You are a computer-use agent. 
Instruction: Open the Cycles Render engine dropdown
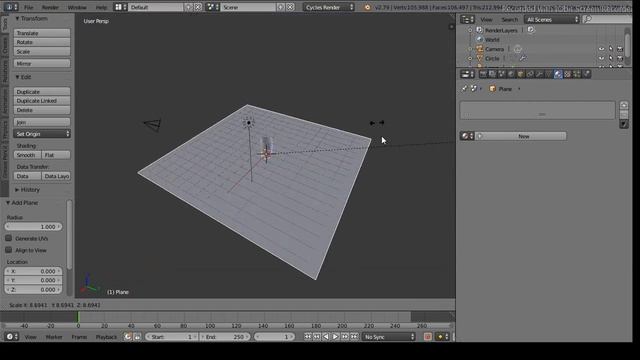329,7
